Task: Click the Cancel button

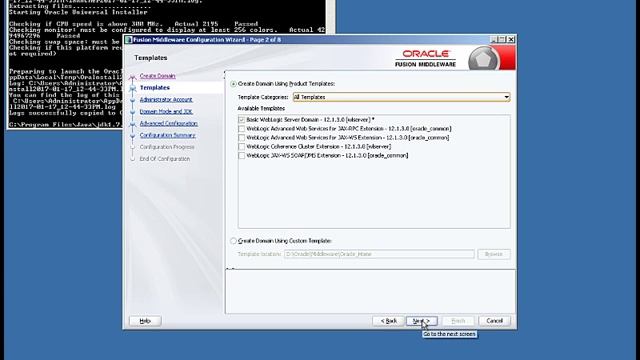Action: pos(494,321)
